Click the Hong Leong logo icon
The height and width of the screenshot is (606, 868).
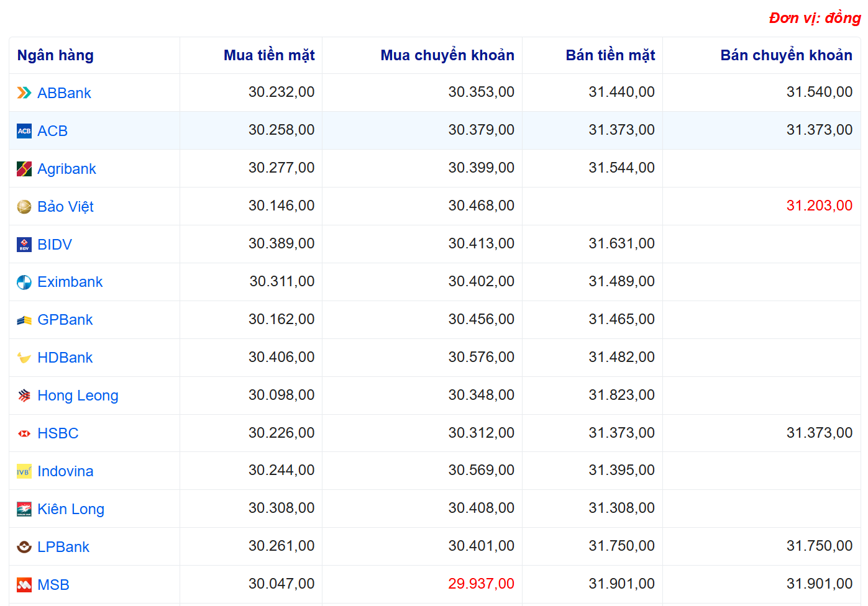click(x=24, y=396)
